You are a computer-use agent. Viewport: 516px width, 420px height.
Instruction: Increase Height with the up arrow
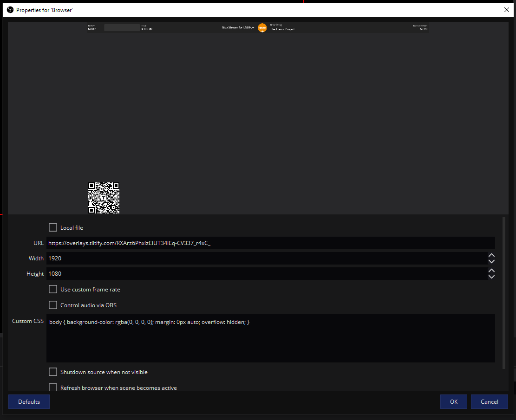[491, 271]
